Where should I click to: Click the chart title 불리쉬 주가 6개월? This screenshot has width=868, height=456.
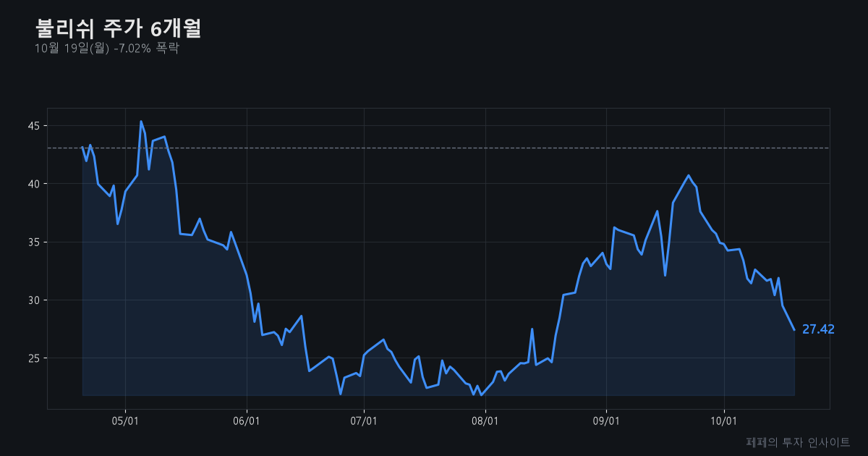118,28
